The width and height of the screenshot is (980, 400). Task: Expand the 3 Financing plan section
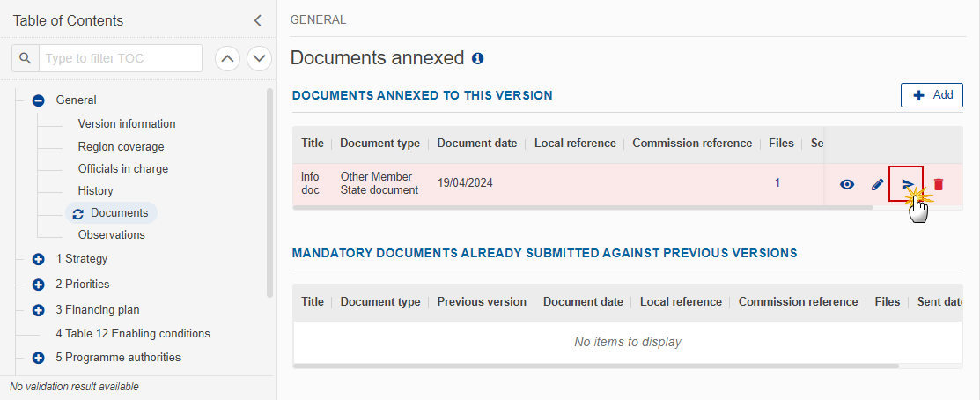(x=38, y=310)
